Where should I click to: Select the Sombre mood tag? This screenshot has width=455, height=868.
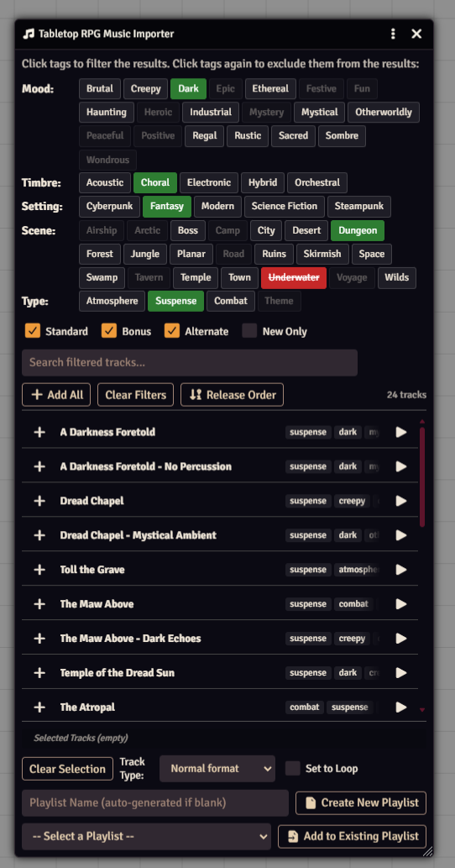pyautogui.click(x=342, y=135)
